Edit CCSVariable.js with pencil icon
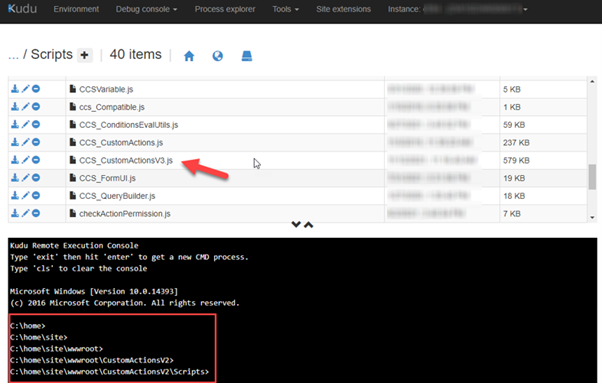The height and width of the screenshot is (383, 602). (25, 89)
